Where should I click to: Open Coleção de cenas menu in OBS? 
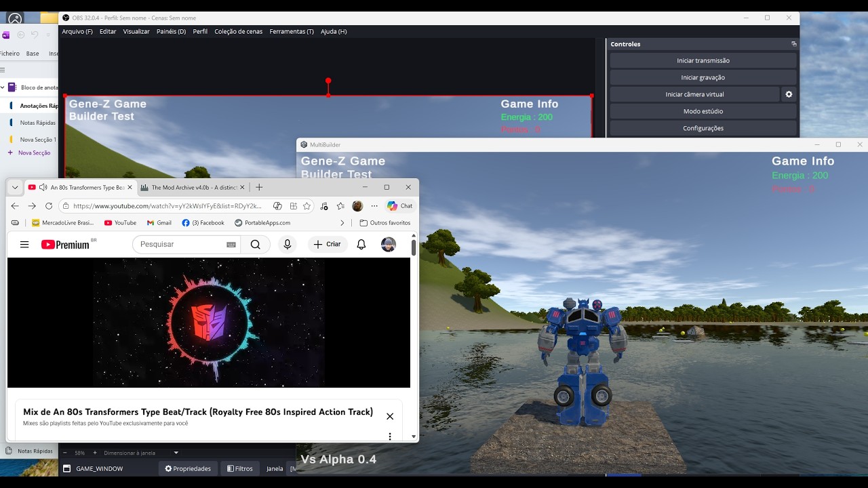click(239, 31)
